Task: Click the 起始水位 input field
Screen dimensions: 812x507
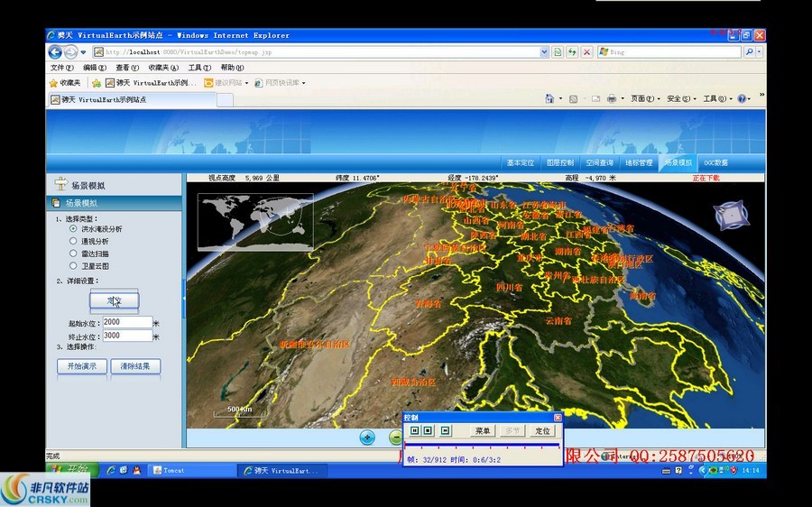Action: coord(127,322)
